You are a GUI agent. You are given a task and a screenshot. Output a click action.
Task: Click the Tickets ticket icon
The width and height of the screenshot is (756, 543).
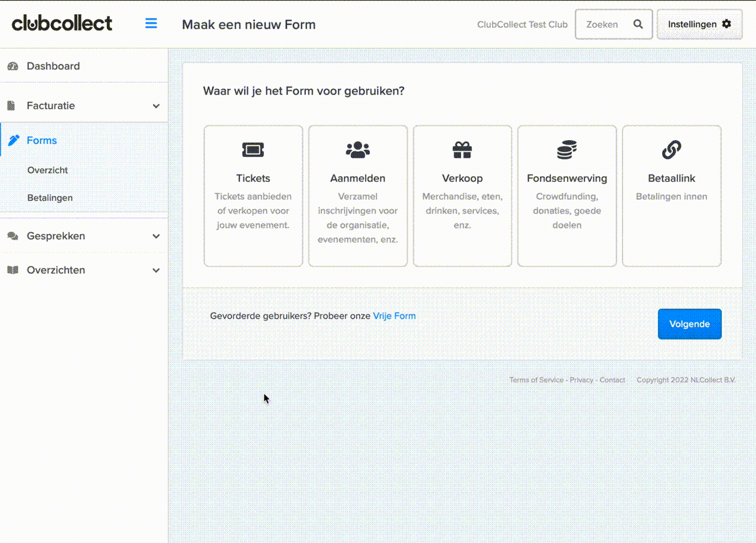[x=253, y=149]
